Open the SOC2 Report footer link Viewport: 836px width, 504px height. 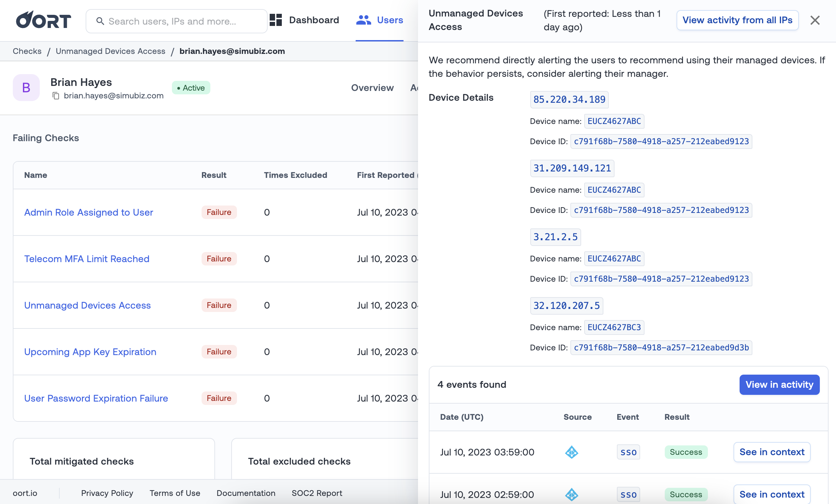[317, 493]
